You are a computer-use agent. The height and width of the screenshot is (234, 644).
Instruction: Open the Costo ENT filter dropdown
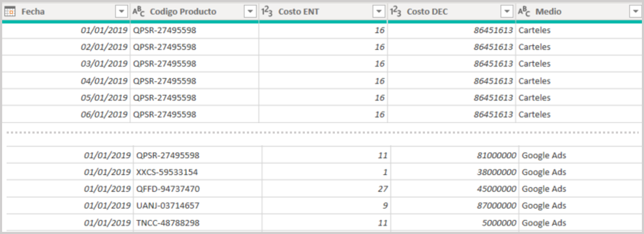click(x=378, y=11)
